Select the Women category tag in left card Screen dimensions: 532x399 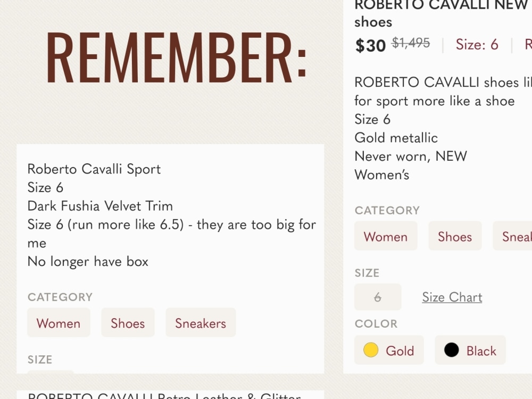pyautogui.click(x=59, y=323)
